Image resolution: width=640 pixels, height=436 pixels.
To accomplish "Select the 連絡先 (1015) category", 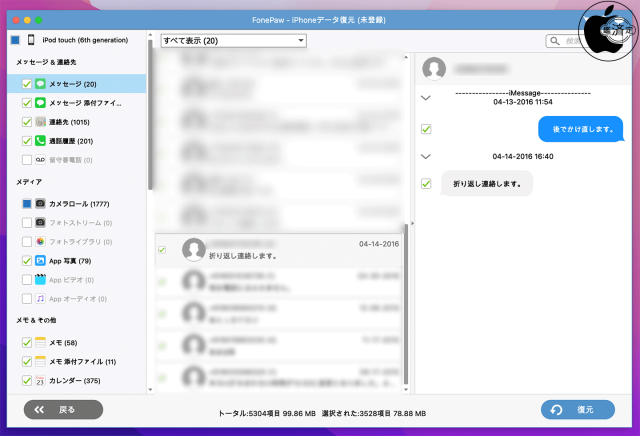I will [76, 122].
